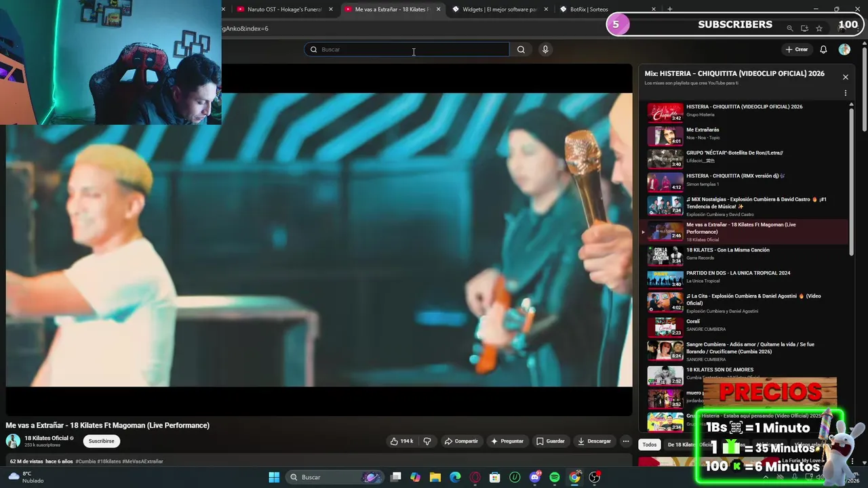Click Preguntar button
868x488 pixels.
pos(507,441)
